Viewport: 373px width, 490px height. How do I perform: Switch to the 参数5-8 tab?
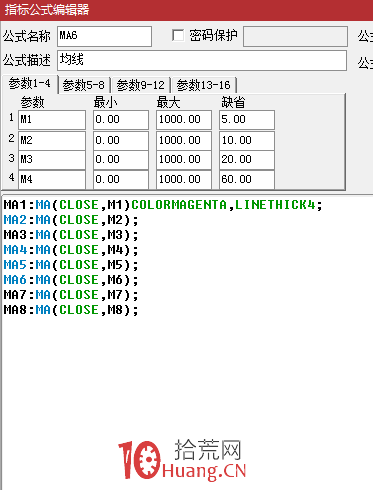[x=84, y=85]
